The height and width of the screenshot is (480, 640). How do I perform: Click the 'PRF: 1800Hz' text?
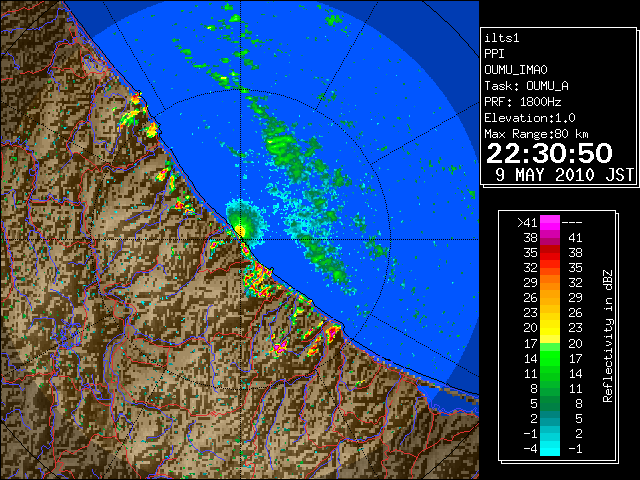523,102
